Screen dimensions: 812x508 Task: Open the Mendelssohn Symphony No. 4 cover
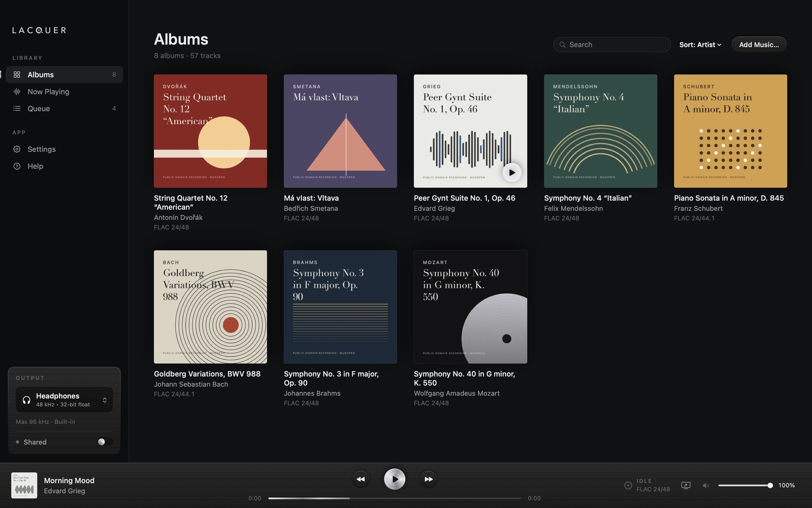point(600,131)
